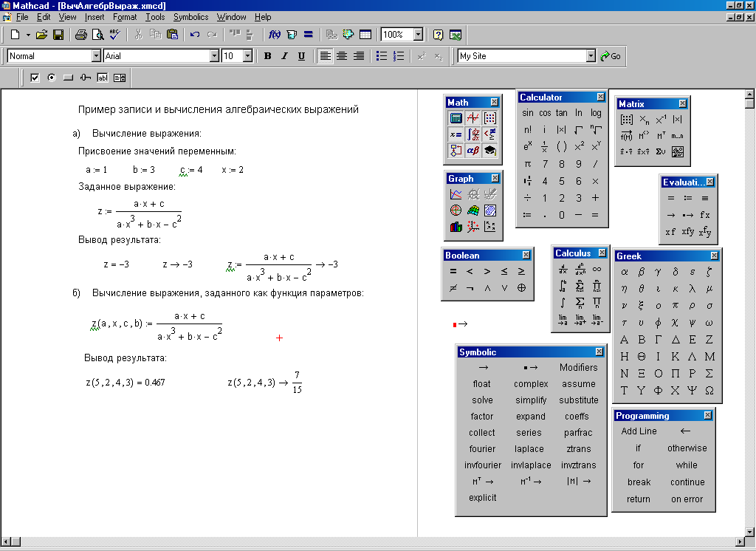Screen dimensions: 756x551
Task: Toggle align left
Action: coord(326,56)
